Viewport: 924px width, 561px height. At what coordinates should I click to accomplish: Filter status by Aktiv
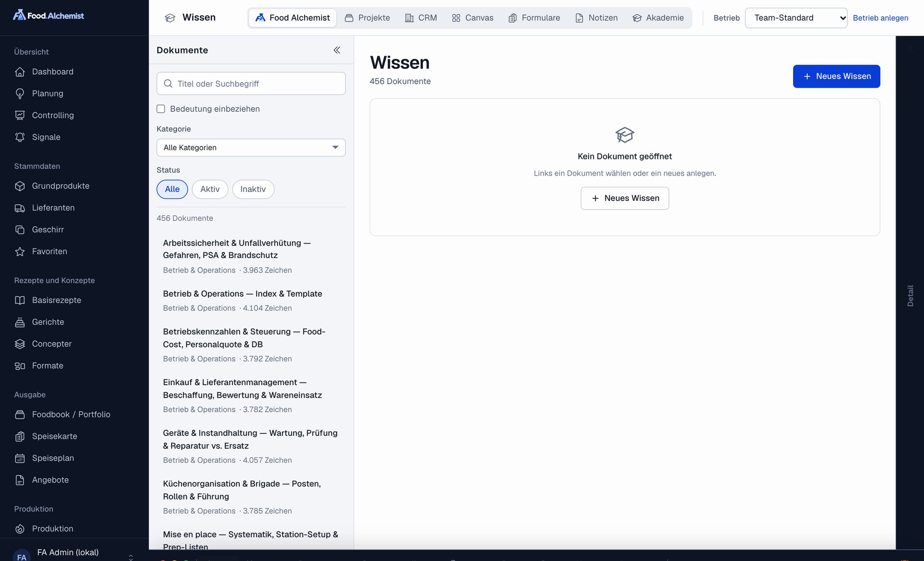tap(210, 189)
